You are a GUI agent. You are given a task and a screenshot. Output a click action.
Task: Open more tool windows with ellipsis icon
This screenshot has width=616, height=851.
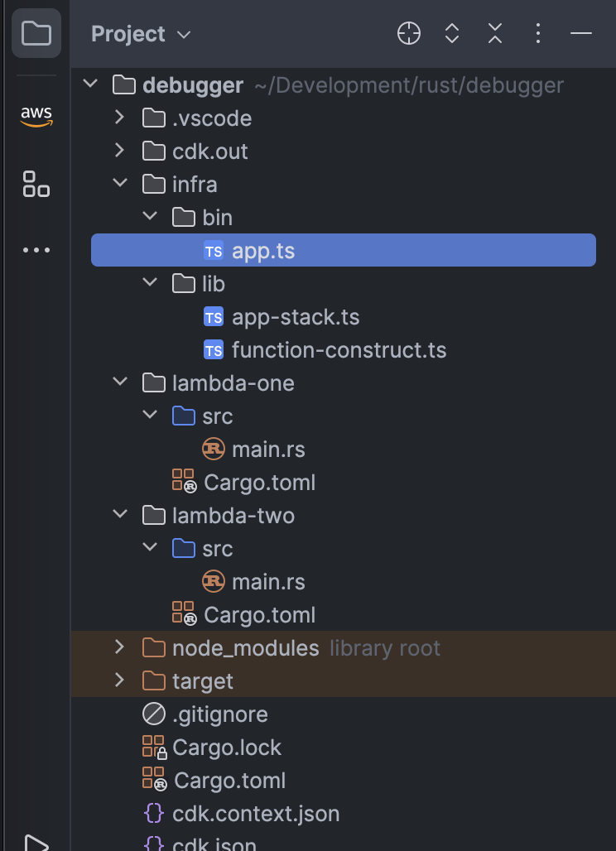pyautogui.click(x=36, y=249)
